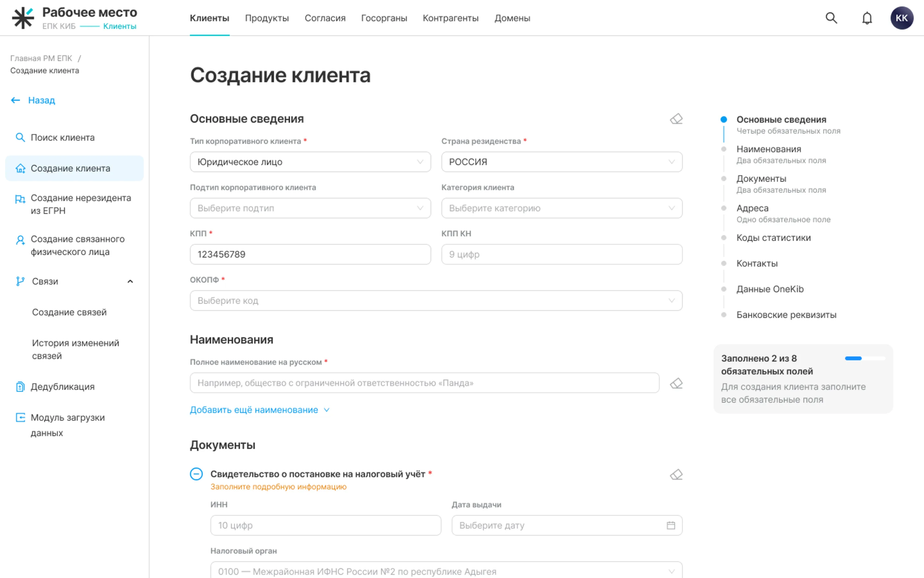This screenshot has height=578, width=924.
Task: Click the house icon for Создание клиента
Action: [20, 168]
